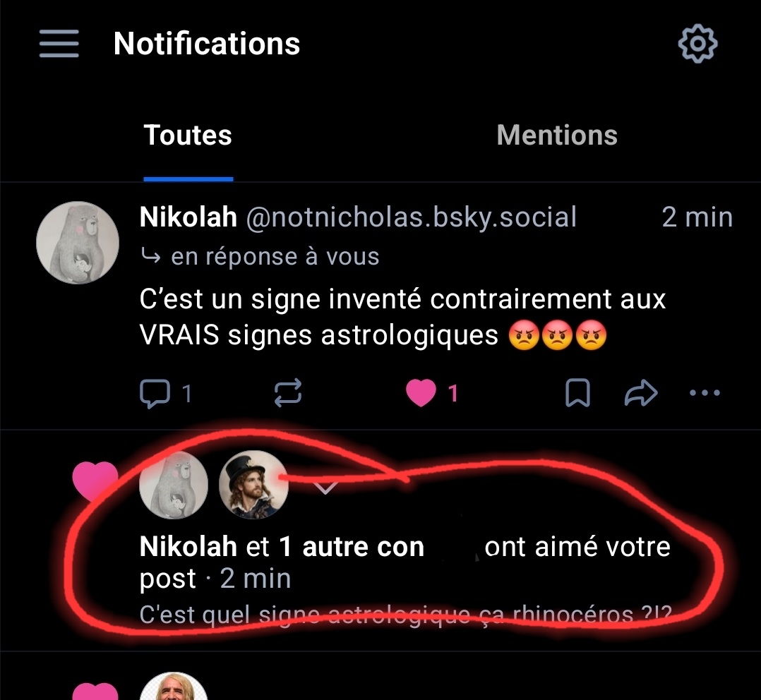
Task: Tap the pink heart like notification icon
Action: tap(95, 480)
